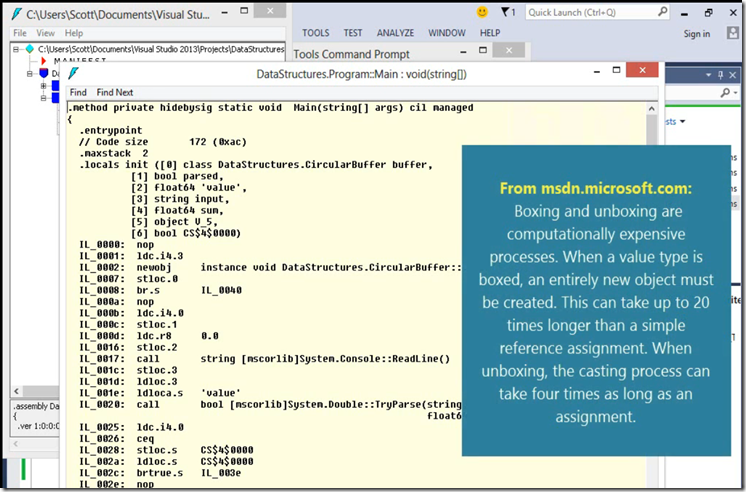Image resolution: width=746 pixels, height=492 pixels.
Task: Click the root assembly diamond icon in tree
Action: [30, 49]
